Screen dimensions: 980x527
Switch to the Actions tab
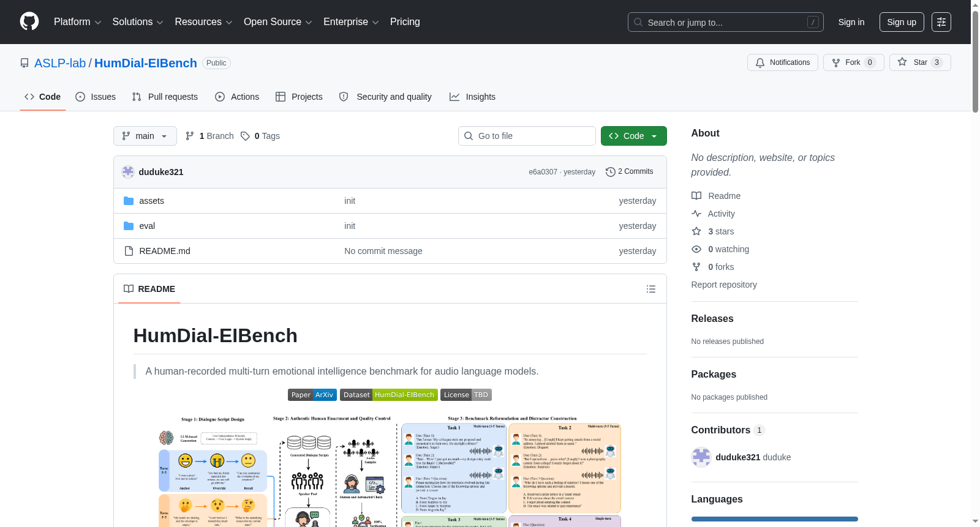pyautogui.click(x=237, y=97)
